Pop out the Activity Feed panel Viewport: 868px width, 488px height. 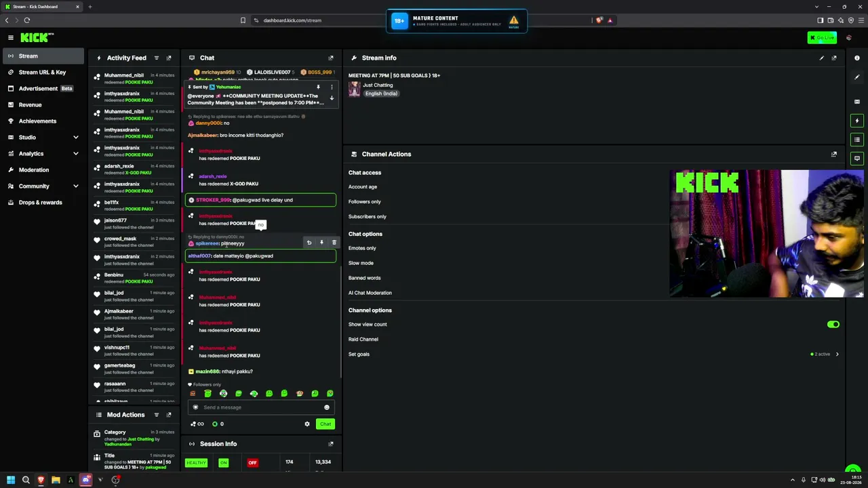tap(169, 58)
